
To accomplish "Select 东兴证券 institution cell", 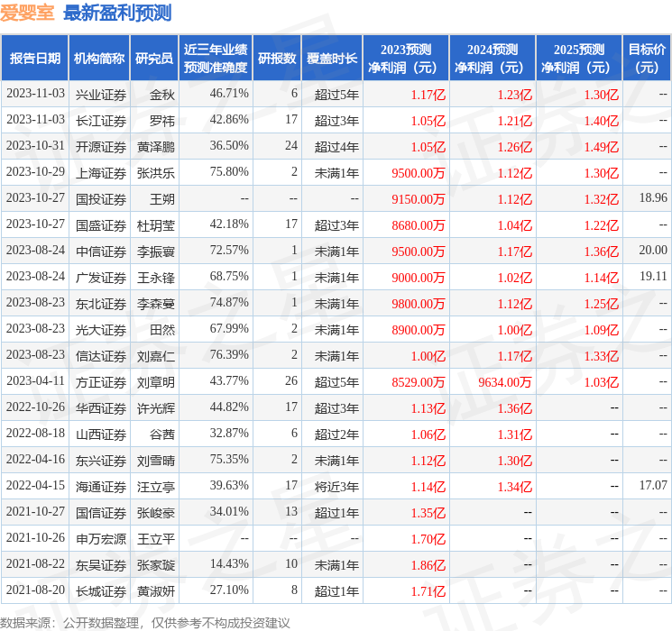I will pyautogui.click(x=101, y=461).
